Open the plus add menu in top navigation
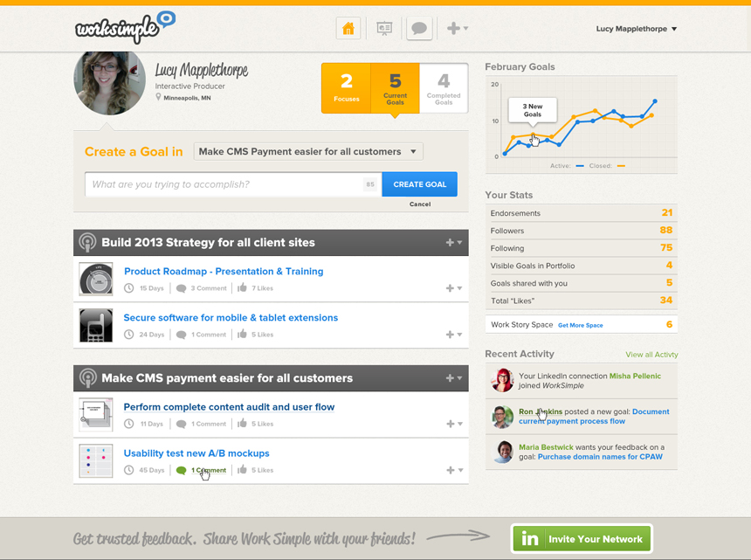This screenshot has width=751, height=560. 458,29
